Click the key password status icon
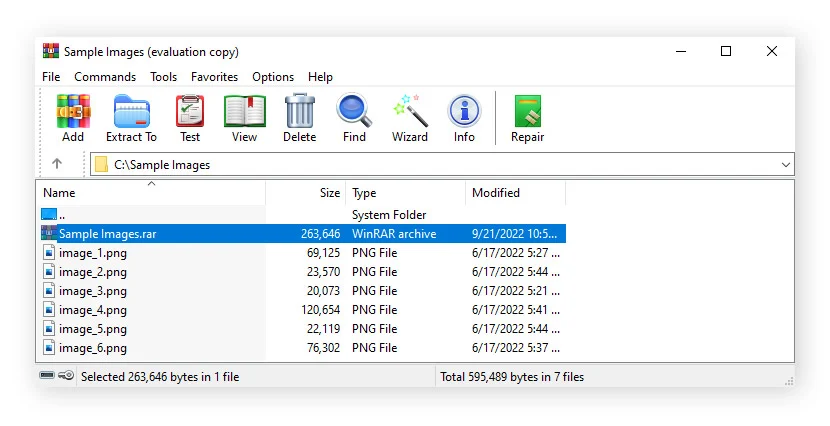The height and width of the screenshot is (426, 830). [x=66, y=376]
